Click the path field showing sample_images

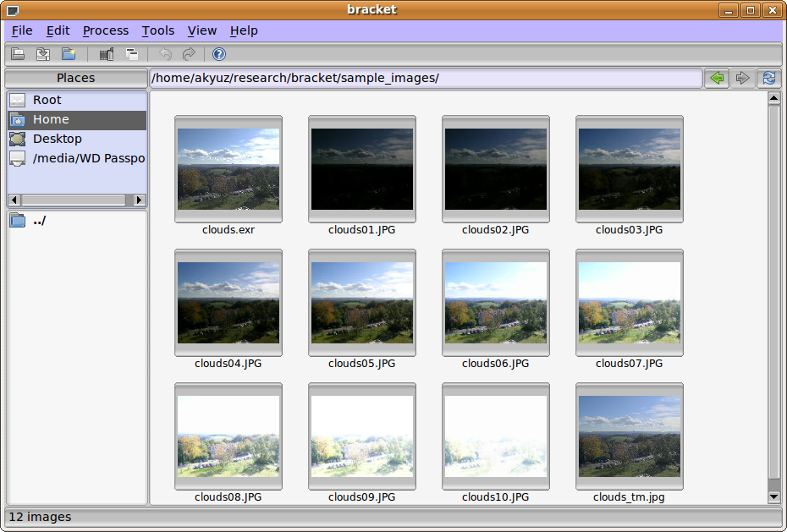click(x=426, y=78)
